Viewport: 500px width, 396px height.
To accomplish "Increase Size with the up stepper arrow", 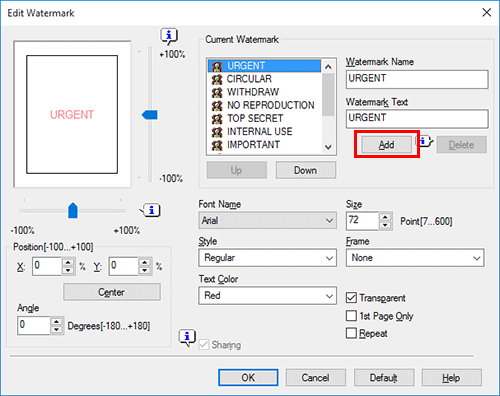I will pyautogui.click(x=385, y=217).
